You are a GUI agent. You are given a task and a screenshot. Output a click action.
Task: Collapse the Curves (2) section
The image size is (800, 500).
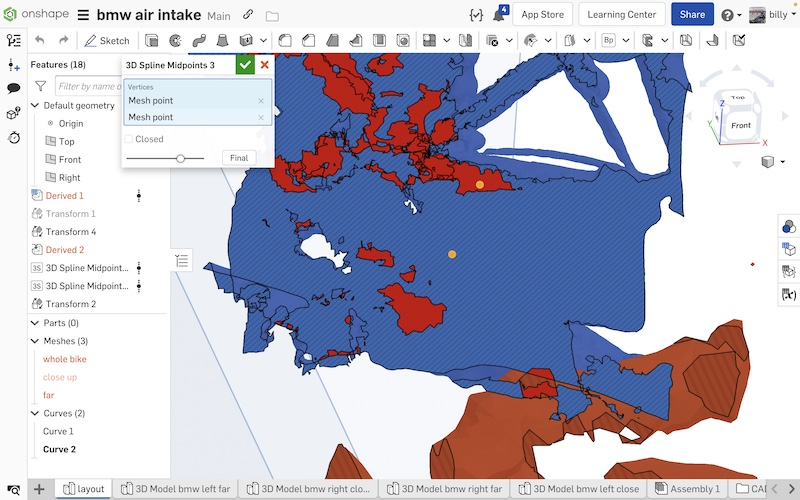pos(35,413)
